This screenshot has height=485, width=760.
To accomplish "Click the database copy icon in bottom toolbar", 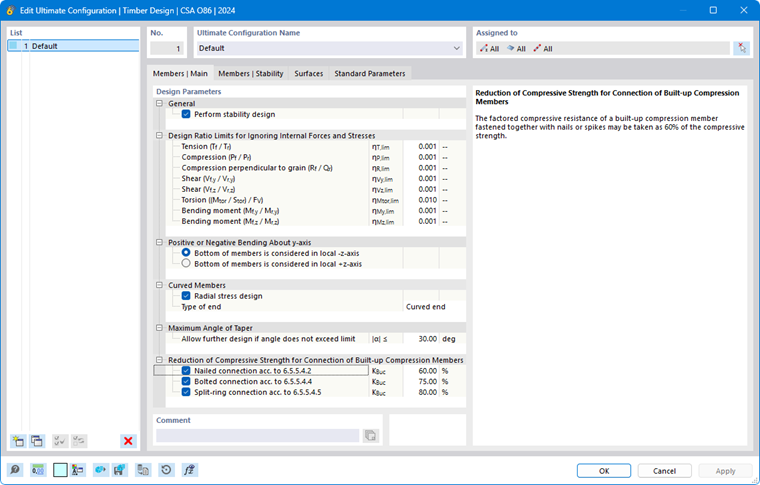I will click(x=142, y=470).
